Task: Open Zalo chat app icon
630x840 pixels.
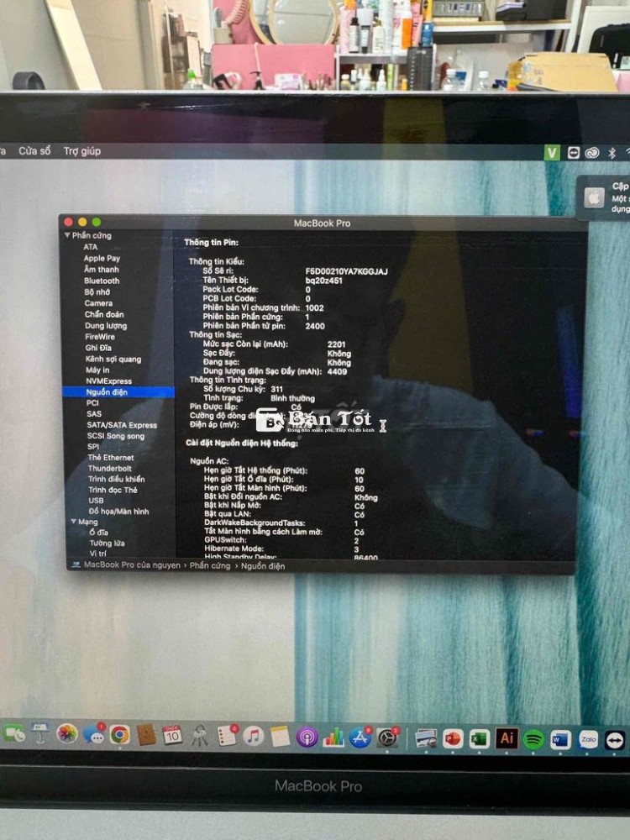Action: pyautogui.click(x=588, y=740)
